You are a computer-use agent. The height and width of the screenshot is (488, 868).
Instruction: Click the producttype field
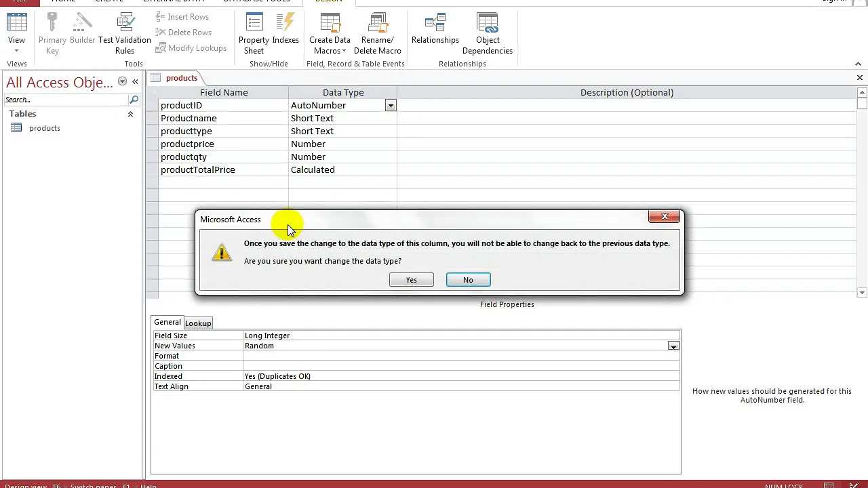[223, 131]
